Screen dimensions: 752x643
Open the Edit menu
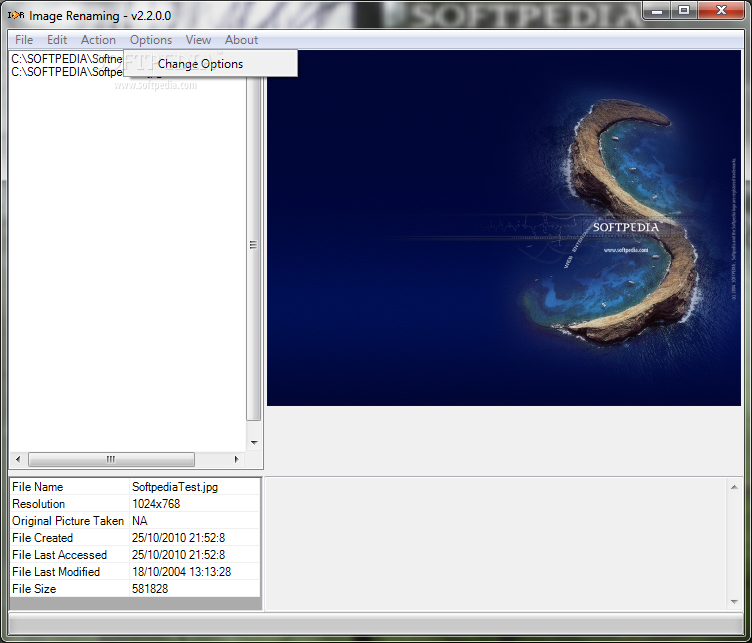coord(57,40)
